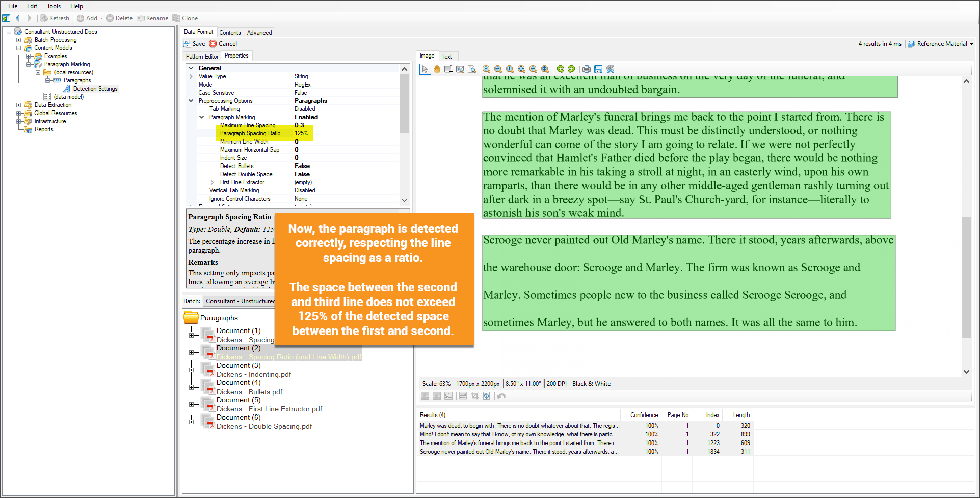Collapse the General properties section
Screen dimensions: 980x498
pos(191,68)
